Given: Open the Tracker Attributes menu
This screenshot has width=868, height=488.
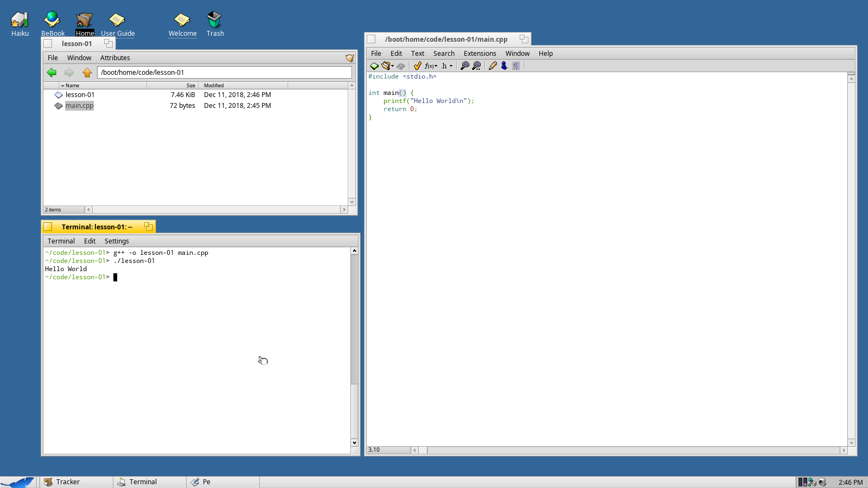Looking at the screenshot, I should pos(115,58).
